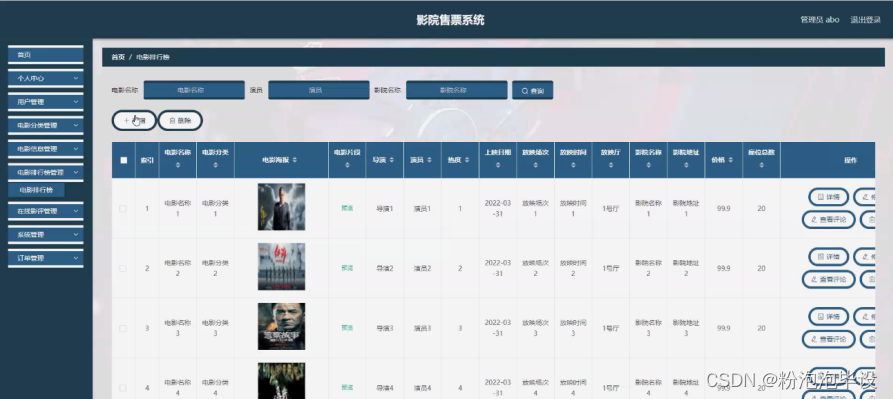Open the movie poster thumbnail in row 4

281,381
